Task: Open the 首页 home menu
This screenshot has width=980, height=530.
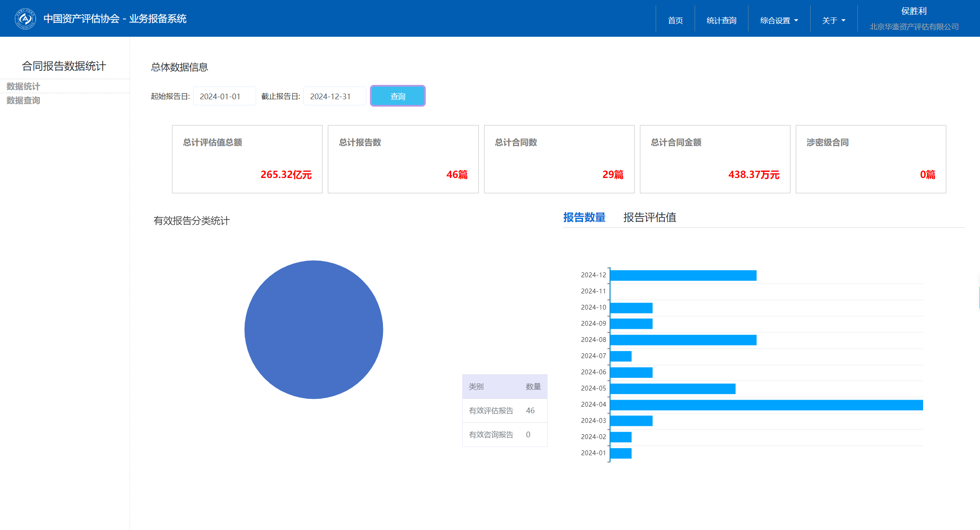Action: pos(675,21)
